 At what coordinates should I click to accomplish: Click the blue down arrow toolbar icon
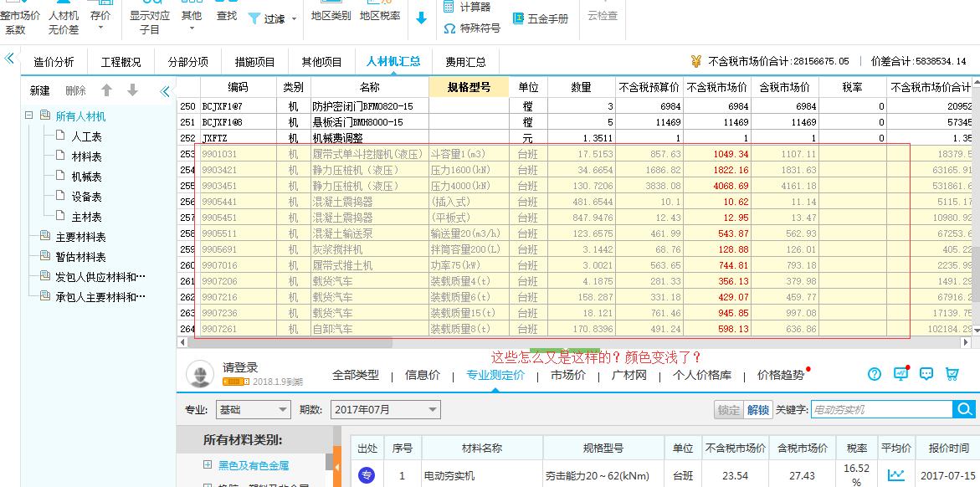coord(421,18)
